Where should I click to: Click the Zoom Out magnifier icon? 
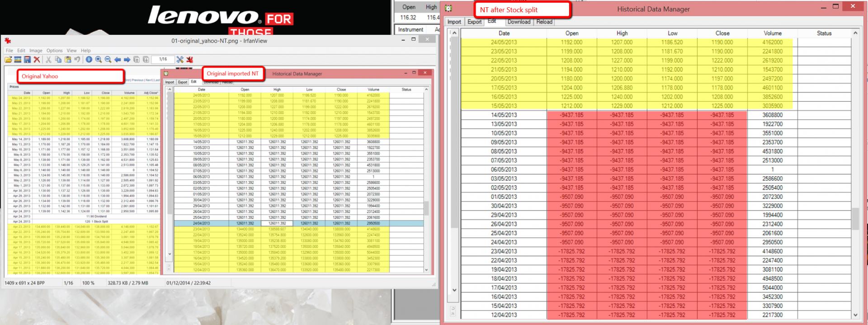[108, 60]
